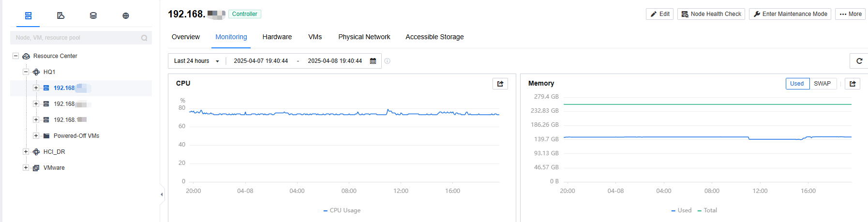Open the network globe sidebar icon
This screenshot has height=222, width=868.
[x=126, y=15]
